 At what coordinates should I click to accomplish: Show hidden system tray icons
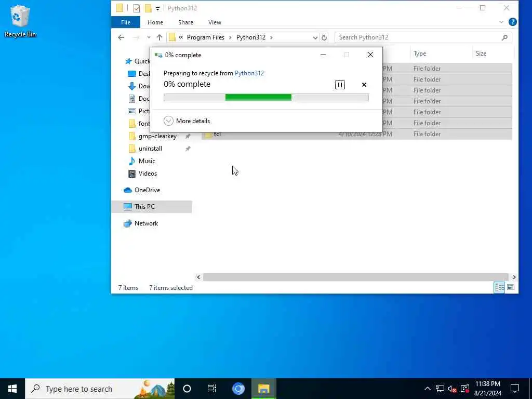coord(428,389)
